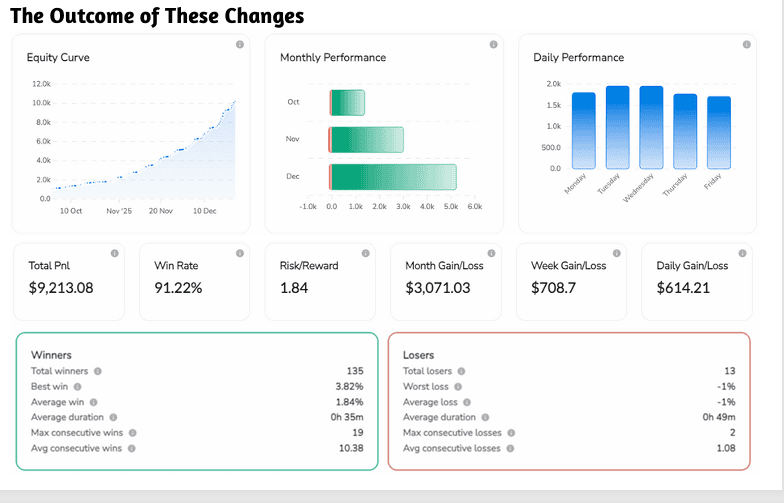Click info icon beside losers Average duration
The width and height of the screenshot is (784, 503).
point(486,417)
